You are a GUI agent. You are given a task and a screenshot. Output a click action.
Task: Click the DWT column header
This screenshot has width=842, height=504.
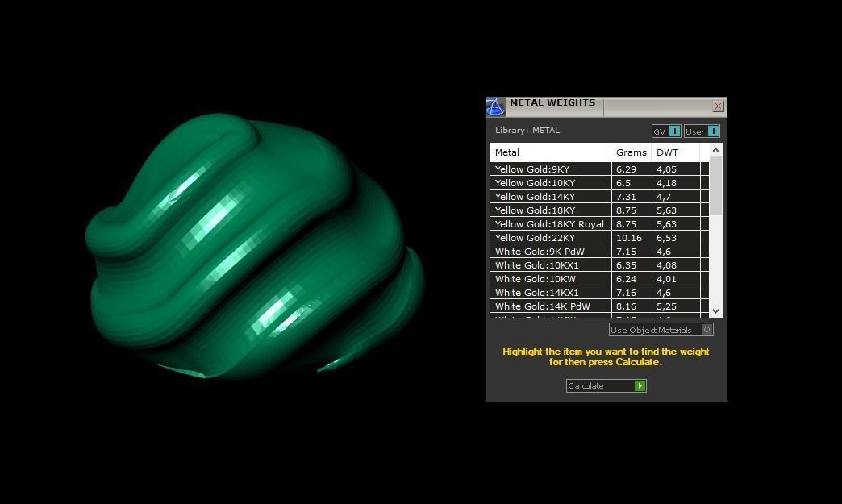(676, 152)
